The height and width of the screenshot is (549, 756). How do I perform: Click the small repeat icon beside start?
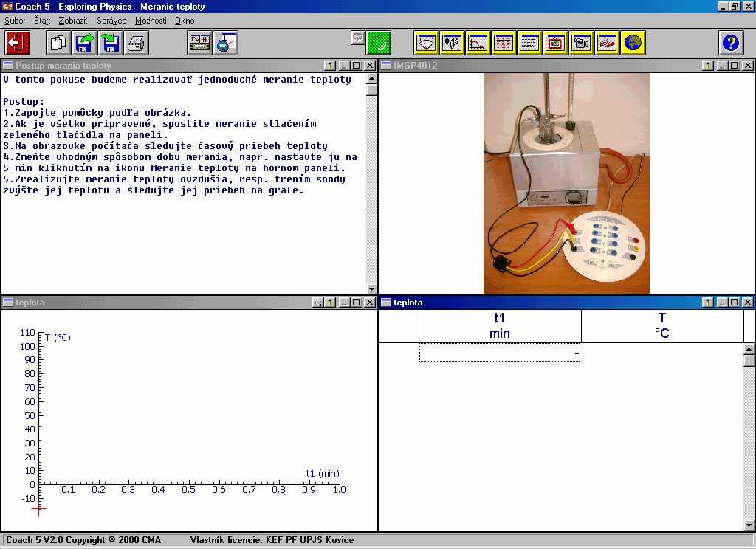coord(357,38)
